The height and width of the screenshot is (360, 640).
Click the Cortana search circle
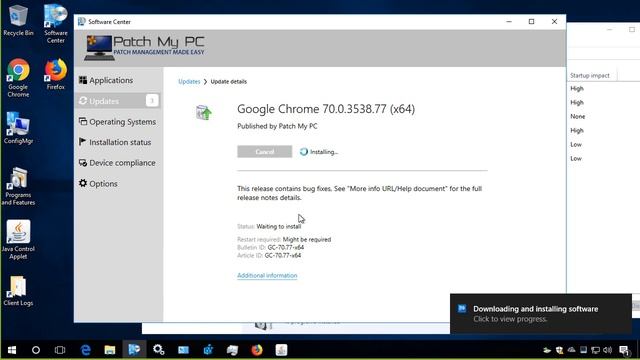coord(36,350)
